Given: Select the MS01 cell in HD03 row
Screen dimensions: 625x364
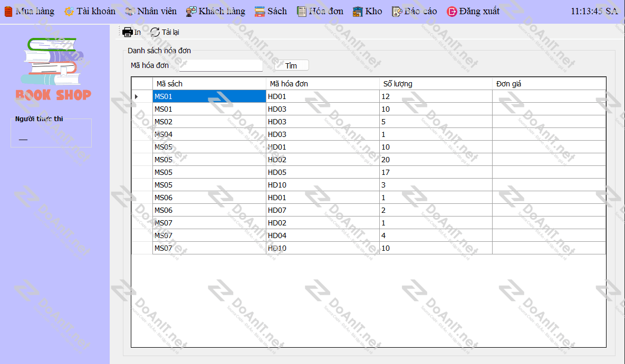Looking at the screenshot, I should (x=209, y=109).
